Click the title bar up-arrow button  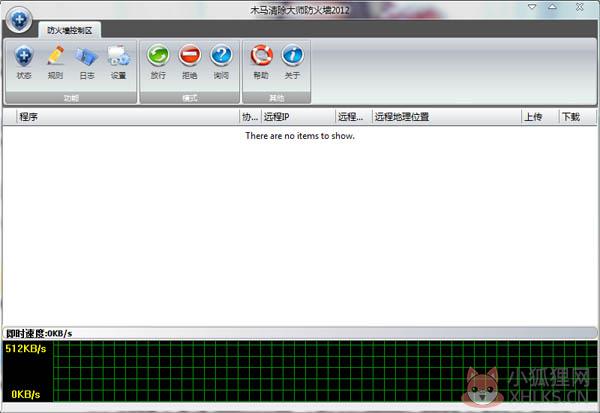tap(552, 7)
